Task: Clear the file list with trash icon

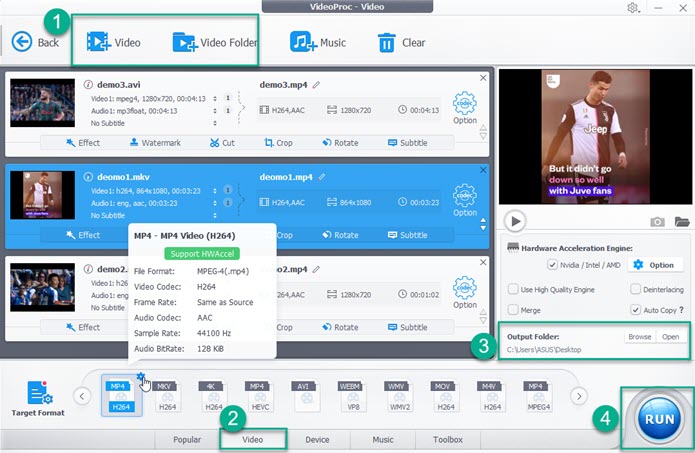Action: coord(401,42)
